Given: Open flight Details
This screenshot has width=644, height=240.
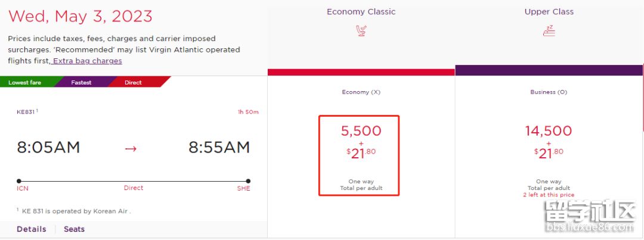Looking at the screenshot, I should pos(32,229).
